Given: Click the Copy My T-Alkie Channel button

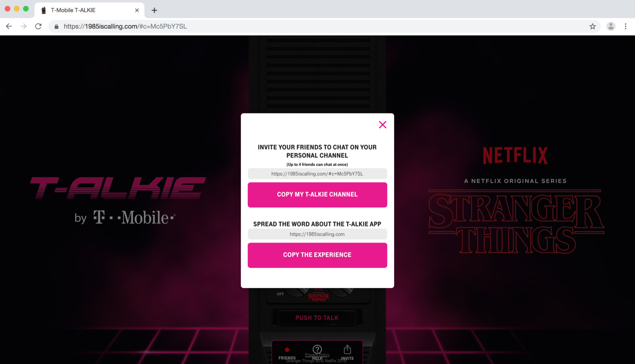Looking at the screenshot, I should click(x=317, y=195).
